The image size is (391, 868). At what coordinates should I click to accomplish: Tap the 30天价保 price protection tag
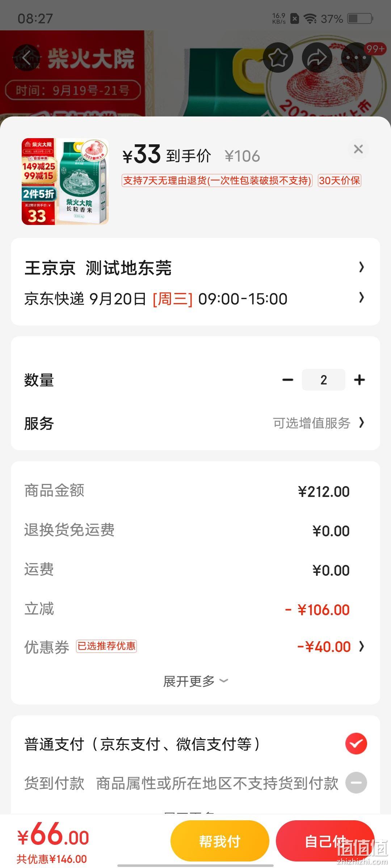pos(340,180)
